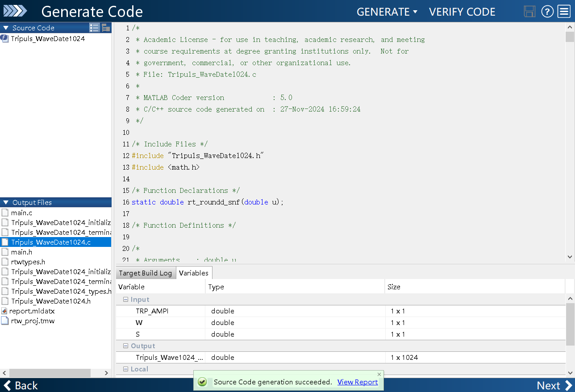Switch Source Code to list view icon
Image resolution: width=575 pixels, height=392 pixels.
(x=94, y=28)
